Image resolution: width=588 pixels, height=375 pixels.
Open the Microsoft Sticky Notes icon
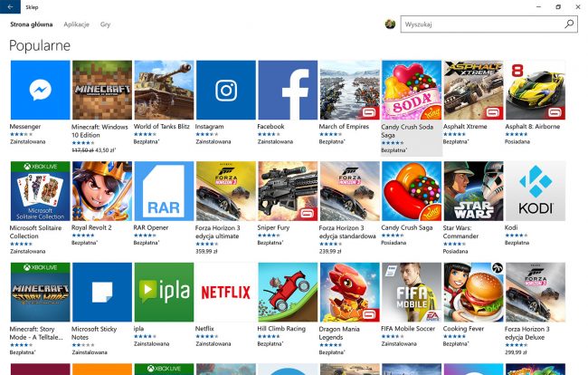pos(102,292)
